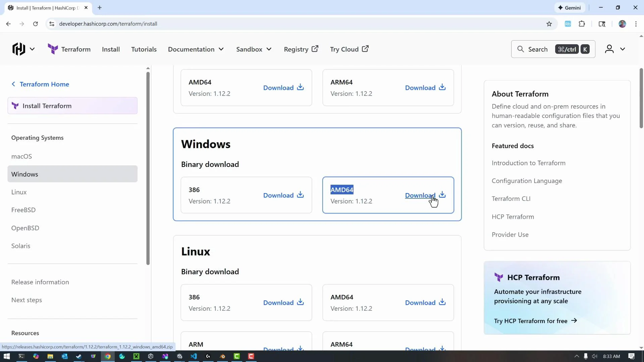Open Chrome from the taskbar
The image size is (644, 362).
(108, 356)
